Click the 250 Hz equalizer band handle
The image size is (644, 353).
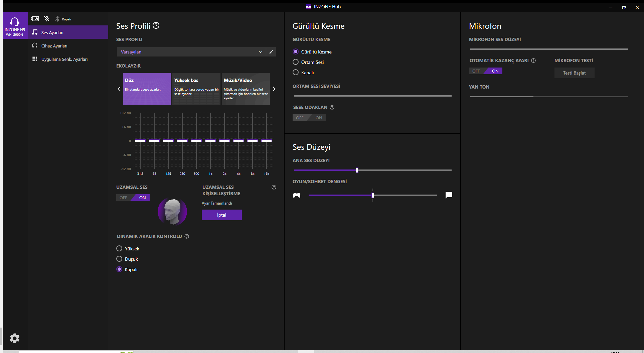tap(182, 141)
